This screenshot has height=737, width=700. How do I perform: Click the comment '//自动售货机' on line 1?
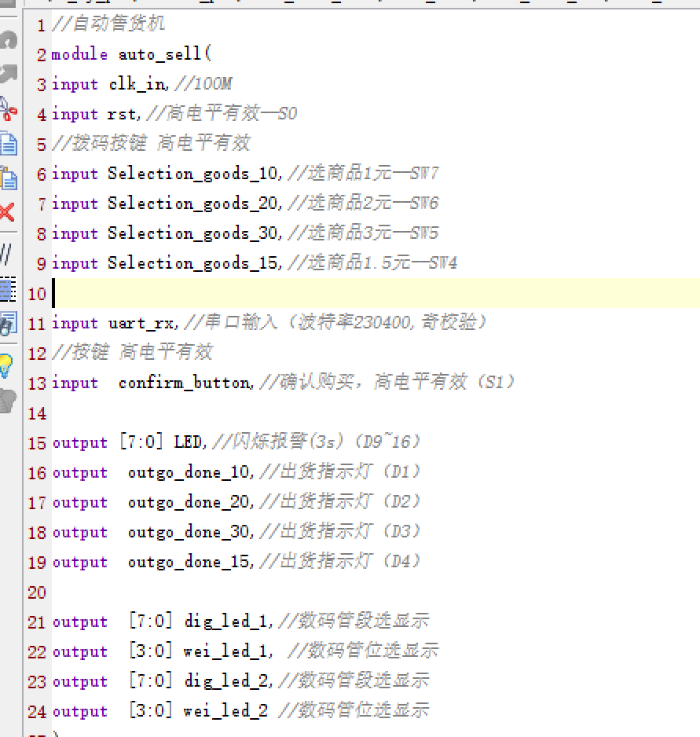tap(108, 24)
